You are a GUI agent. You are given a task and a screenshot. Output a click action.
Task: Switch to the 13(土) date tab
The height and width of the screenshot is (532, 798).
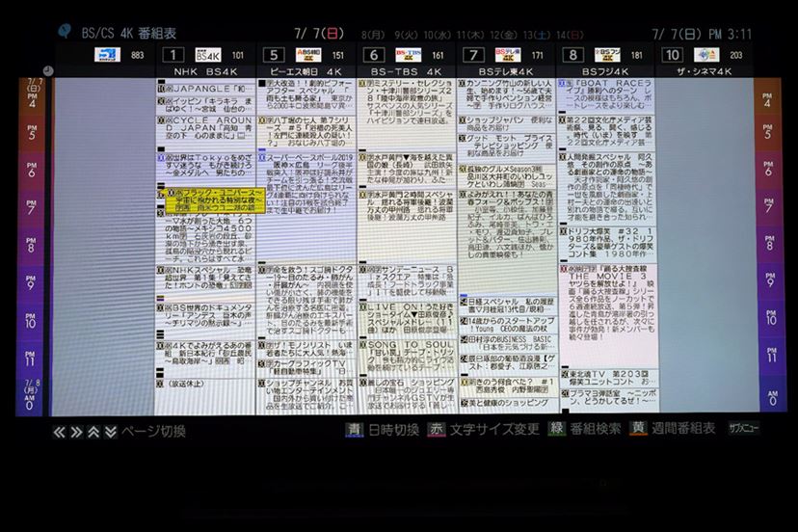[x=537, y=35]
